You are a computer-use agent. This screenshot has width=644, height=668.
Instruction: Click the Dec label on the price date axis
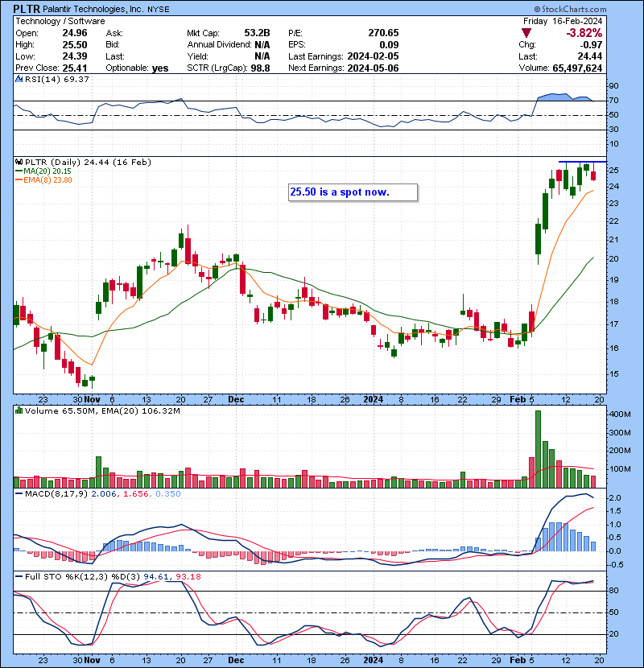236,400
